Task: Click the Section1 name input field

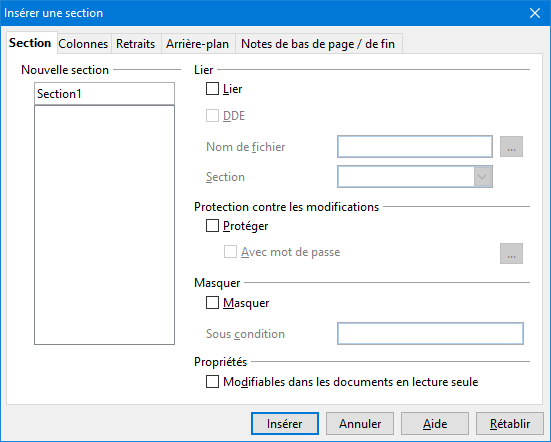Action: click(x=104, y=93)
